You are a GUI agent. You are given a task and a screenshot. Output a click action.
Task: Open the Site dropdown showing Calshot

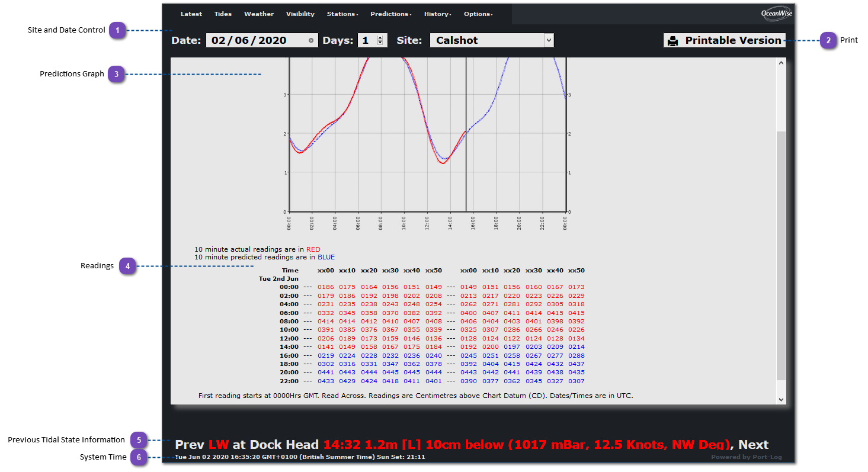pyautogui.click(x=491, y=40)
